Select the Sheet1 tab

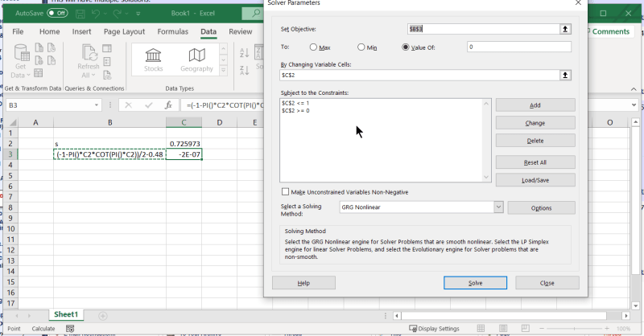(x=66, y=314)
